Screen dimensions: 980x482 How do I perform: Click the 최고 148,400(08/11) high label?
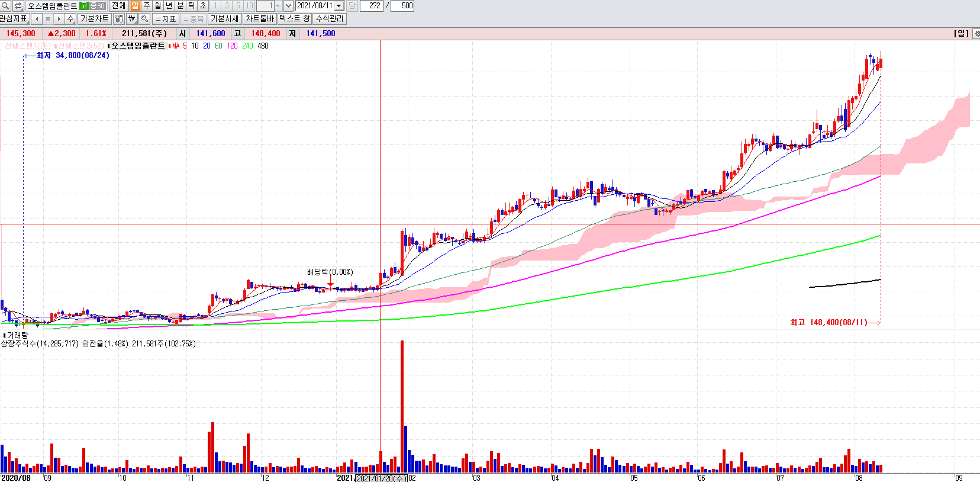tap(829, 322)
